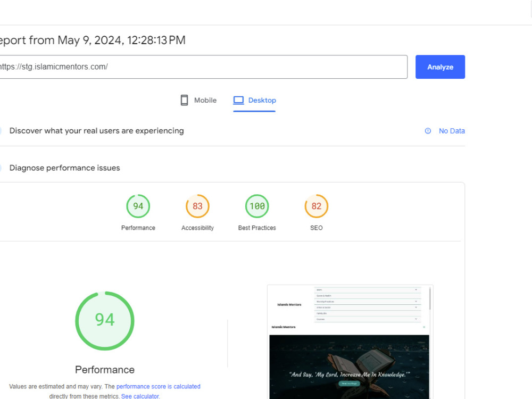The image size is (532, 399).
Task: Click the large 94 performance gauge
Action: (105, 321)
